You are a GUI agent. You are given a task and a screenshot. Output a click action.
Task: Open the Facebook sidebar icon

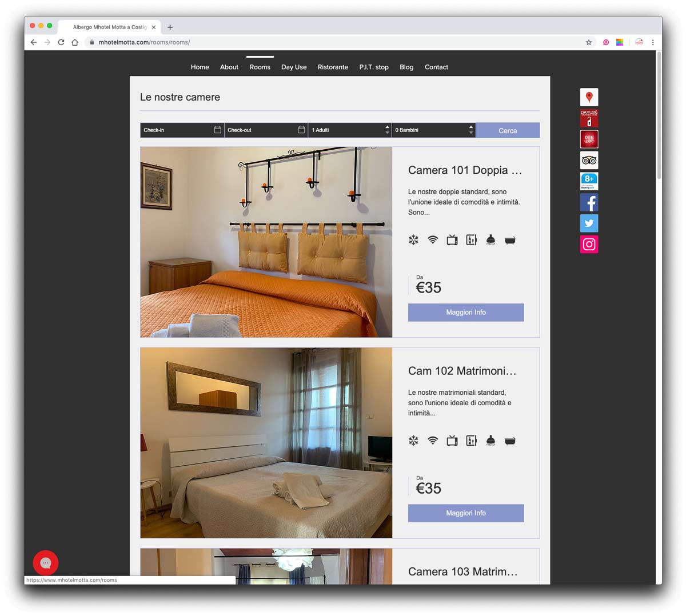[x=589, y=202]
